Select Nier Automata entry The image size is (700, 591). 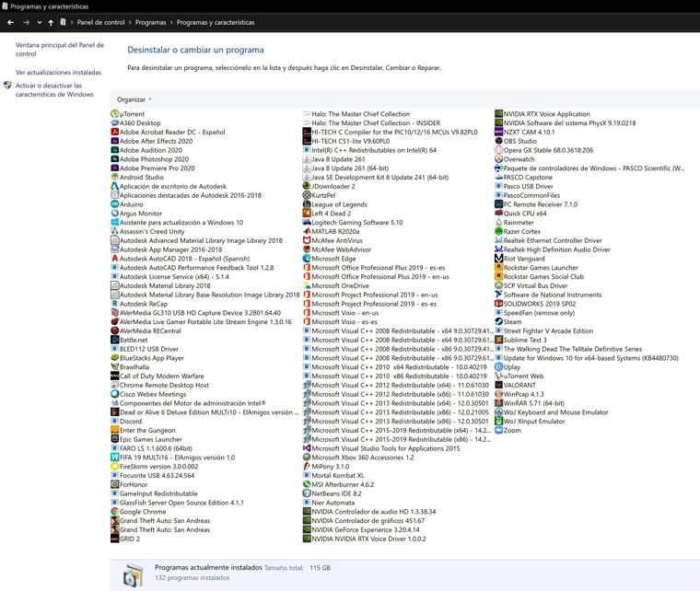pos(329,503)
